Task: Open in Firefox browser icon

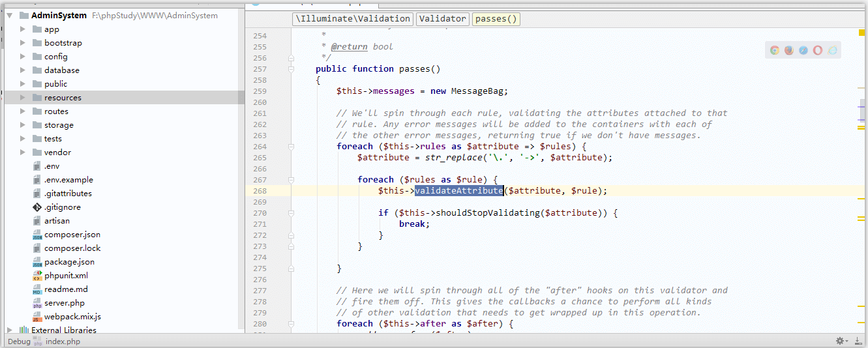Action: point(789,50)
